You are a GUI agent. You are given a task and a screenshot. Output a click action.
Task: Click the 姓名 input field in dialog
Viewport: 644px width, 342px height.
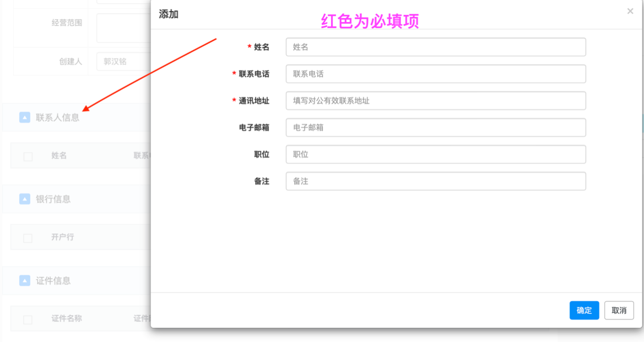tap(435, 47)
